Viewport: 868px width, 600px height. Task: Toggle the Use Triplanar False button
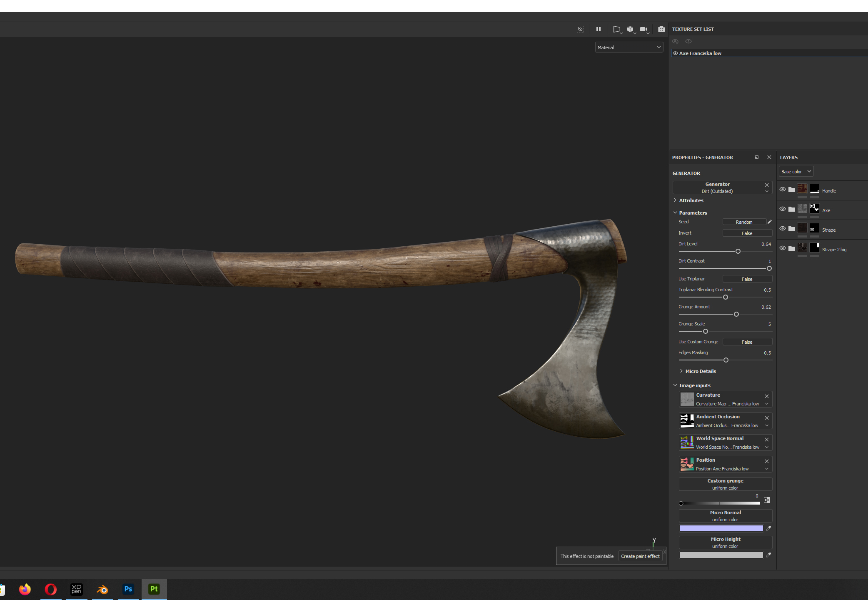pos(747,279)
